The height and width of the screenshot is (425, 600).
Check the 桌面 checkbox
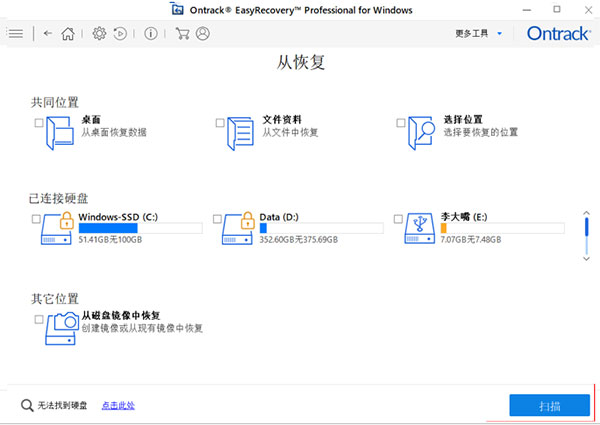[x=39, y=123]
